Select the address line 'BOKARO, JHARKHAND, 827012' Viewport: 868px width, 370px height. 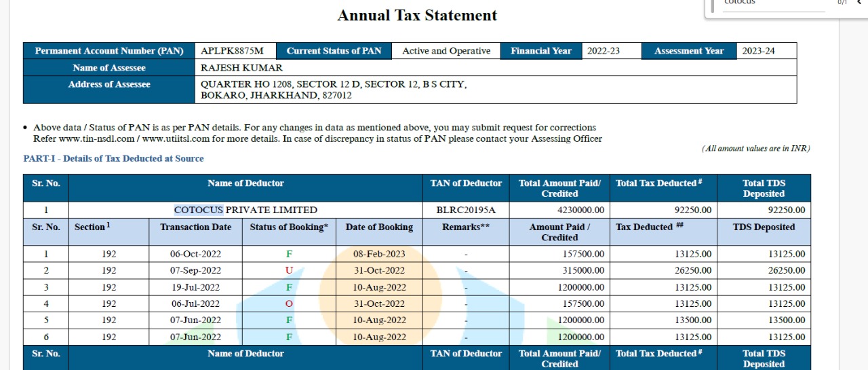[x=276, y=96]
